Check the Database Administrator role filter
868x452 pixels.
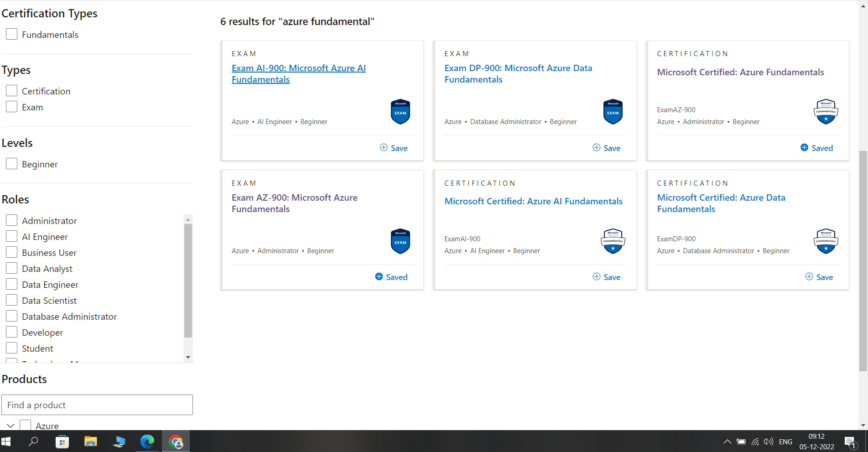point(11,316)
